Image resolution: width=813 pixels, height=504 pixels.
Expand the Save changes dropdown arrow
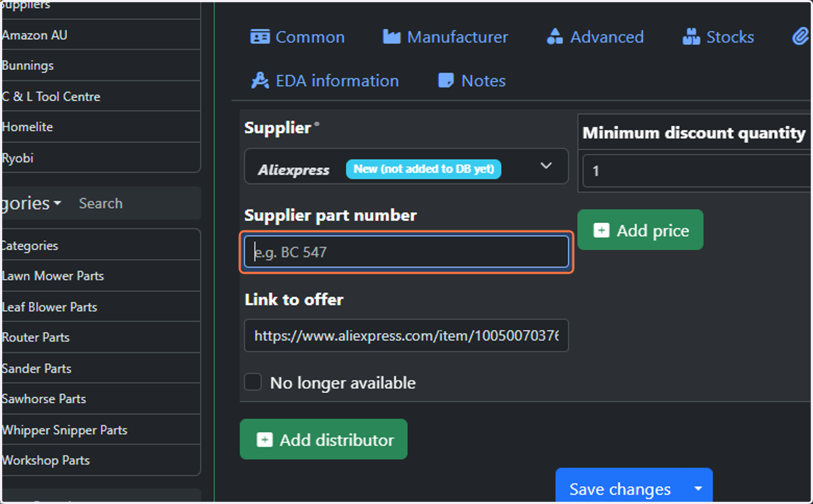point(699,488)
